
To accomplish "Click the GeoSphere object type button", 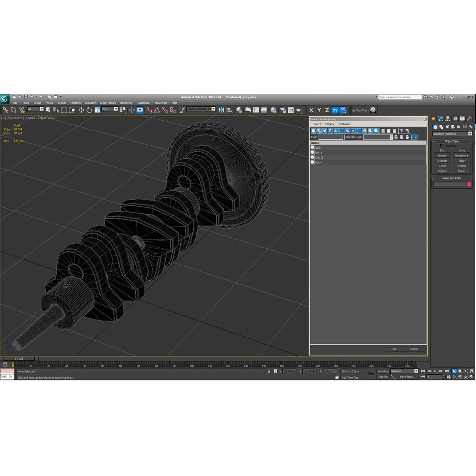I will [461, 156].
